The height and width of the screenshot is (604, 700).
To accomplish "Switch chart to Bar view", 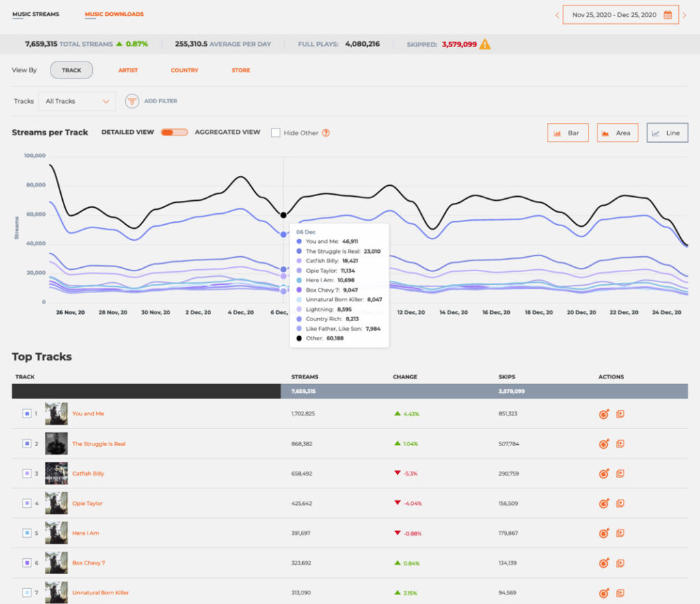I will pyautogui.click(x=567, y=133).
